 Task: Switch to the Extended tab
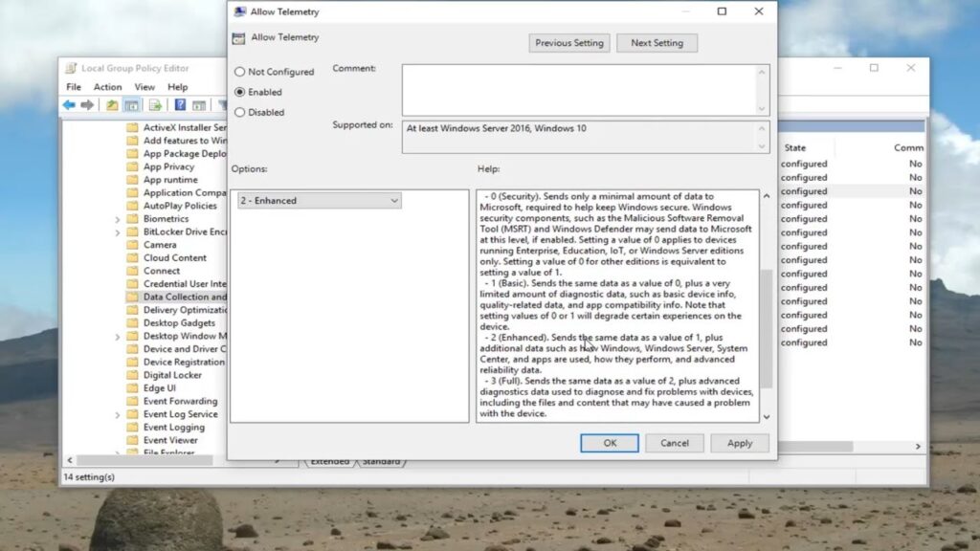pos(330,462)
